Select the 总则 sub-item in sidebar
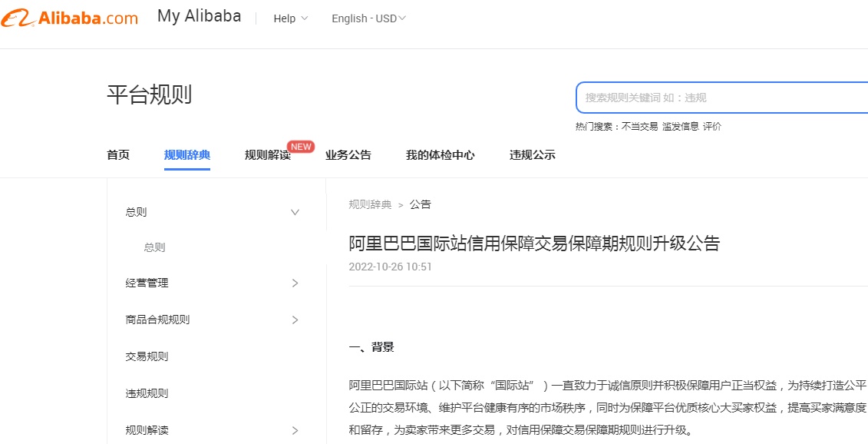 (x=154, y=247)
